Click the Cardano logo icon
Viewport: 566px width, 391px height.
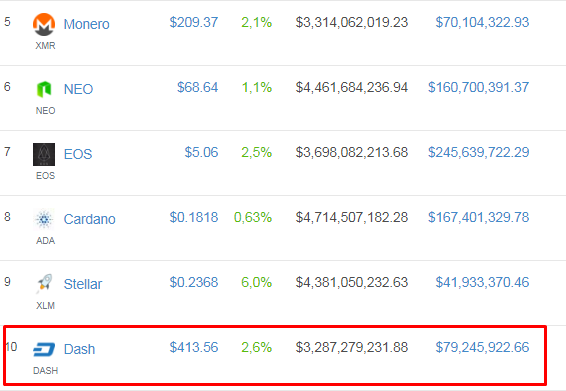(44, 219)
